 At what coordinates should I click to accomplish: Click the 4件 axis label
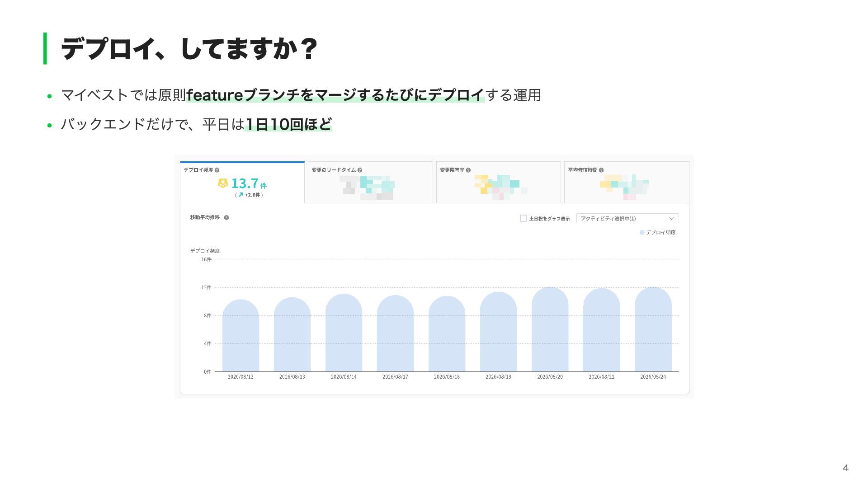tap(208, 343)
